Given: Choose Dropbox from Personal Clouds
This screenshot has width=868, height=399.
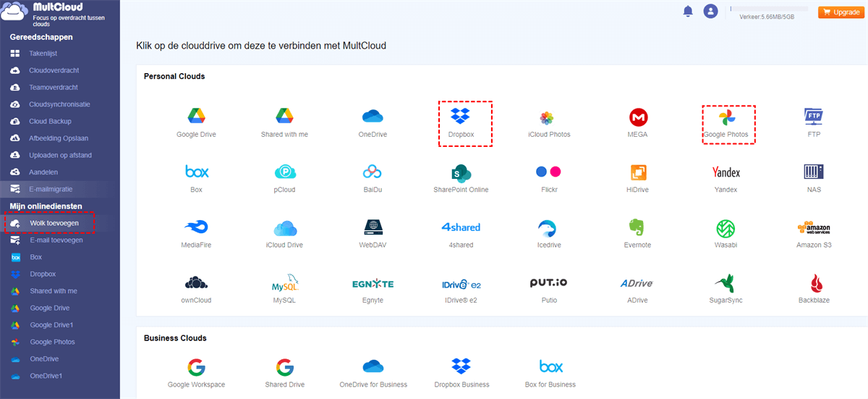Looking at the screenshot, I should [460, 116].
